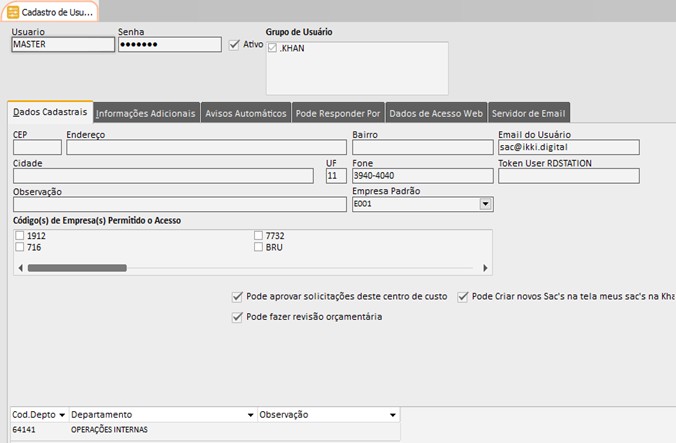Viewport: 676px width, 443px height.
Task: Click the Endereço input field
Action: pos(207,147)
